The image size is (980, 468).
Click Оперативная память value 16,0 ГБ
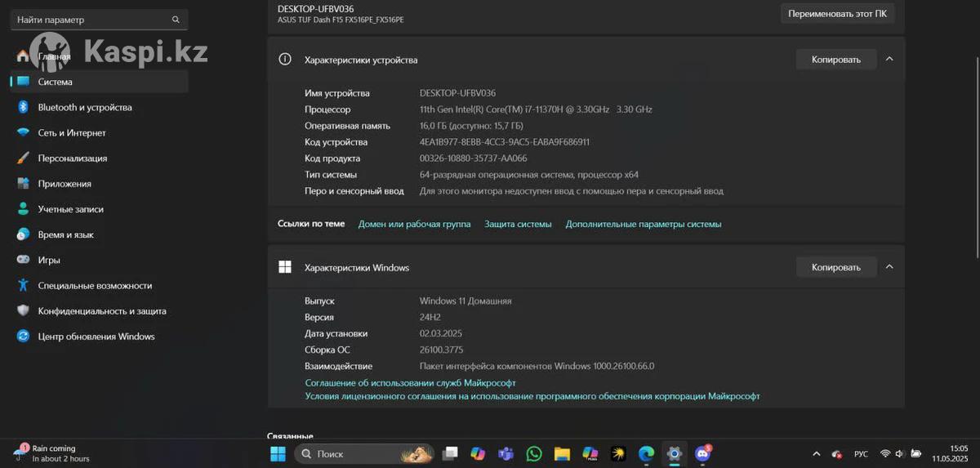click(x=471, y=126)
